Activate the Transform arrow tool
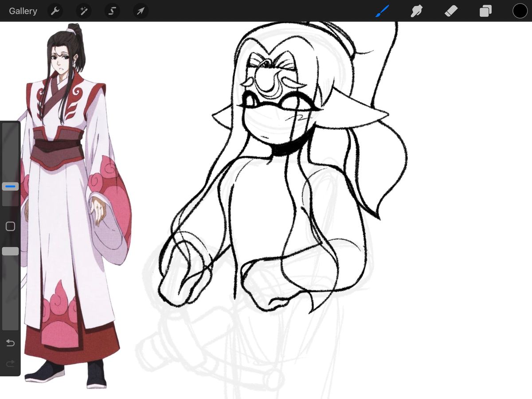 [141, 11]
